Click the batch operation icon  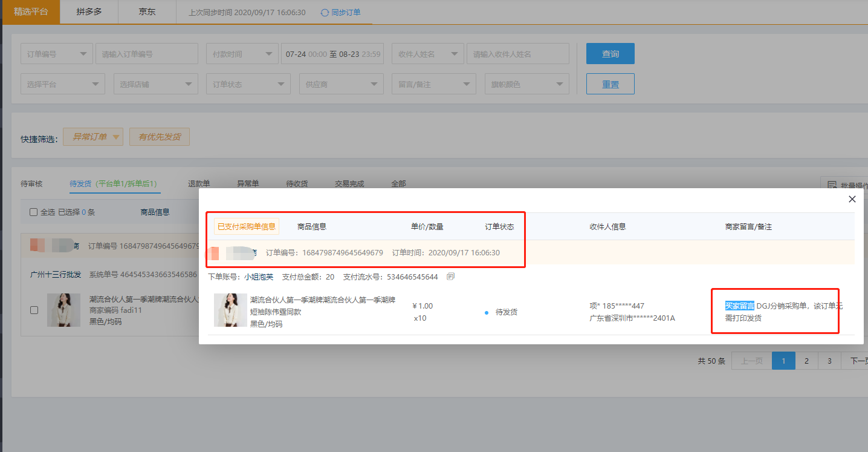(x=832, y=186)
